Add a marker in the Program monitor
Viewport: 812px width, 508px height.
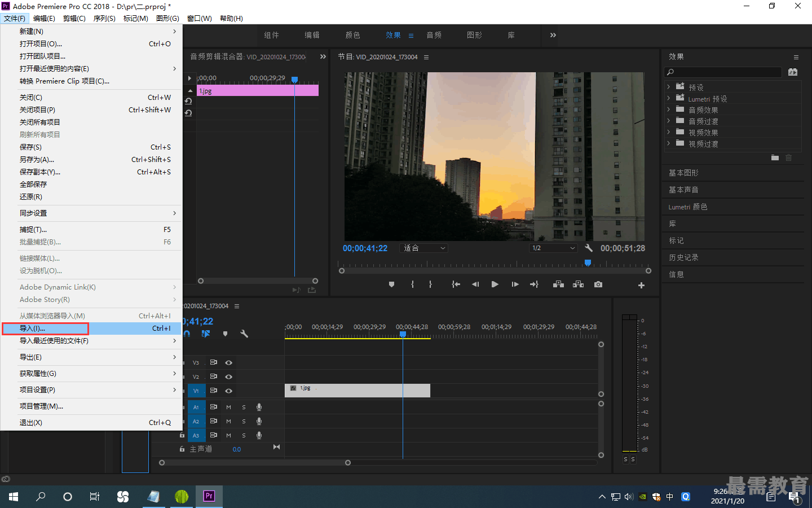coord(391,284)
